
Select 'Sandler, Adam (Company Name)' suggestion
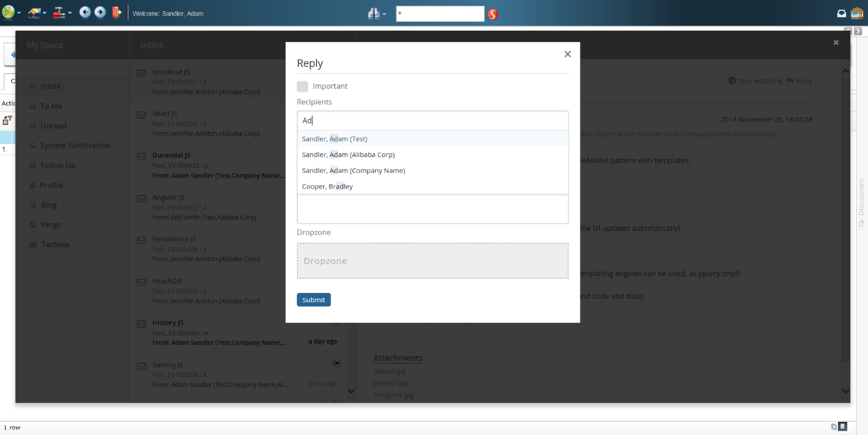(x=353, y=170)
